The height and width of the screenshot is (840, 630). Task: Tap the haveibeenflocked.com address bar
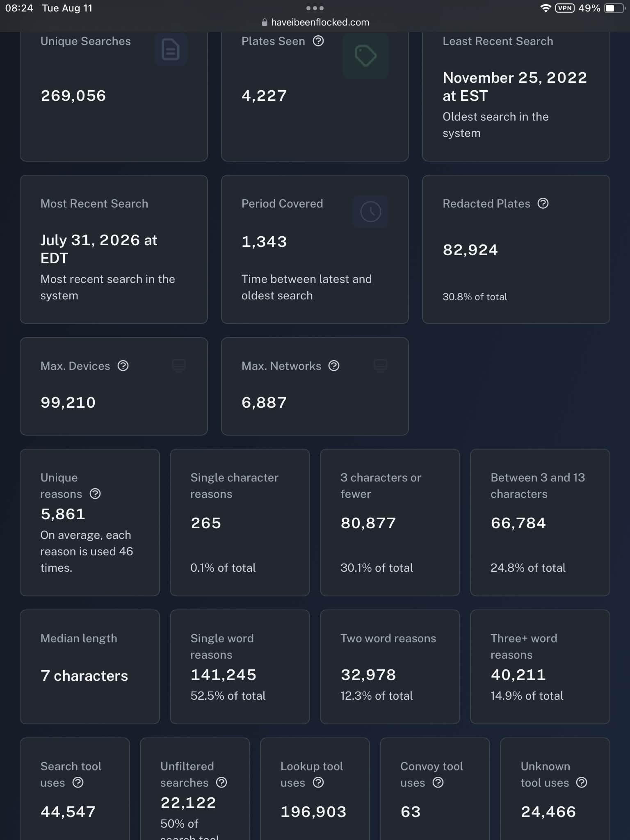(x=315, y=23)
